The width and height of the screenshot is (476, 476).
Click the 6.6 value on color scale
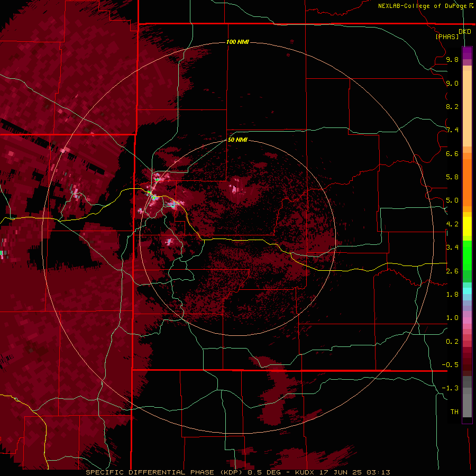(x=452, y=153)
